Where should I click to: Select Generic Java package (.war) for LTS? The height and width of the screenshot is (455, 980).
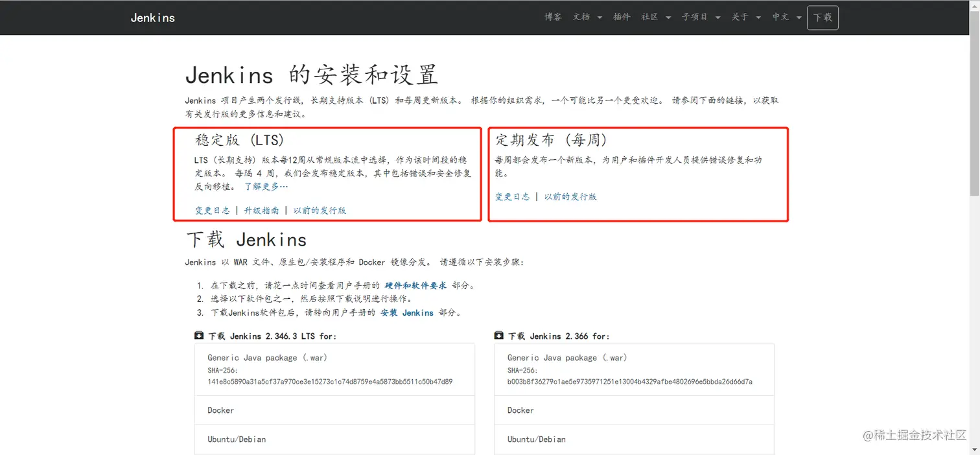[x=334, y=369]
